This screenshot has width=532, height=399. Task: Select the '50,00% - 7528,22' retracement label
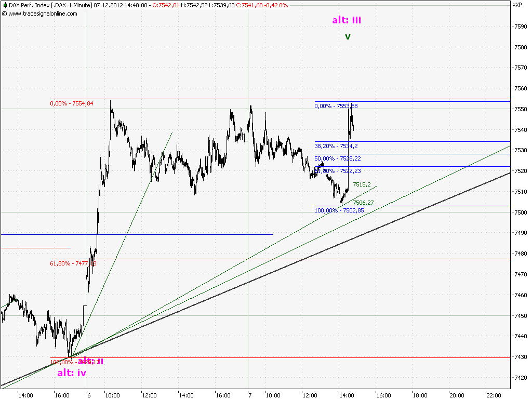click(338, 159)
